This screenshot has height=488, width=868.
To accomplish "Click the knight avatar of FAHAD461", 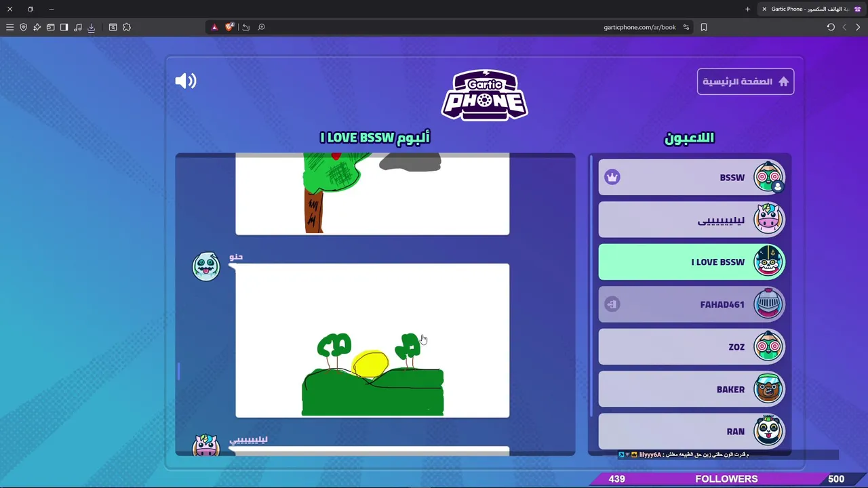I will coord(768,304).
